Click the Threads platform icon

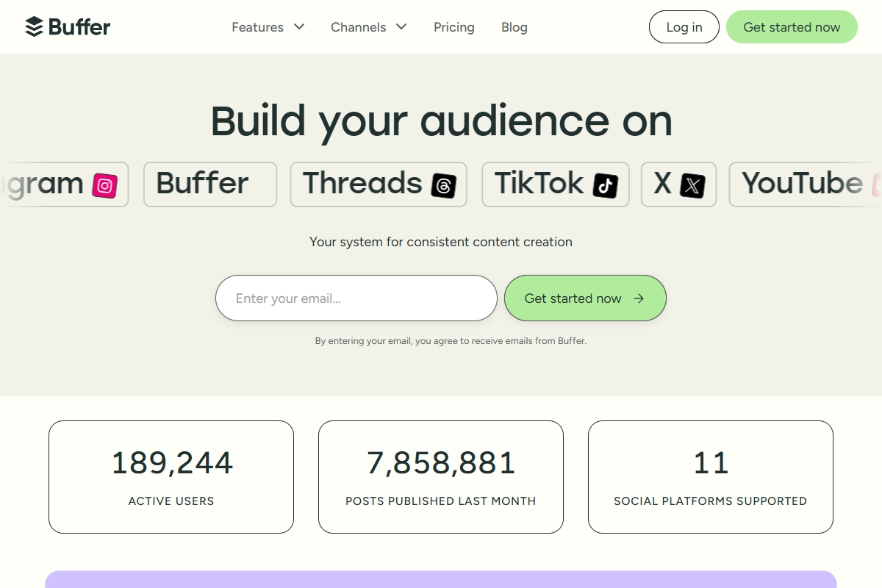tap(444, 185)
